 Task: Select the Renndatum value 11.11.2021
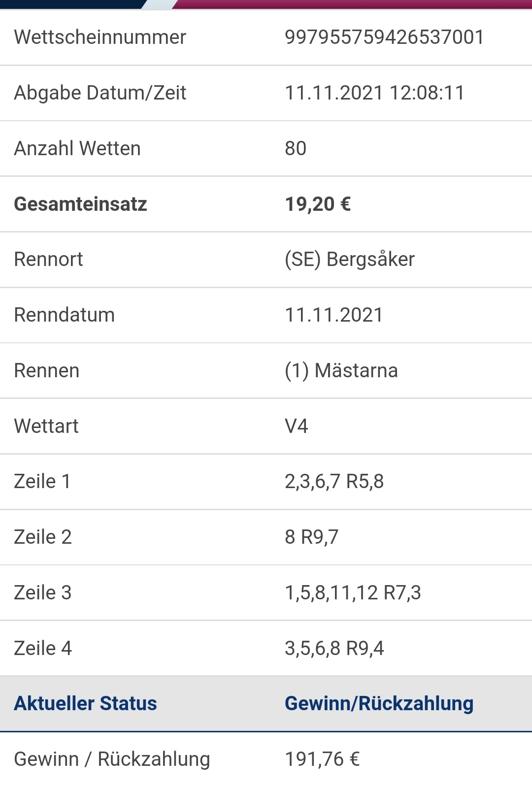point(334,315)
